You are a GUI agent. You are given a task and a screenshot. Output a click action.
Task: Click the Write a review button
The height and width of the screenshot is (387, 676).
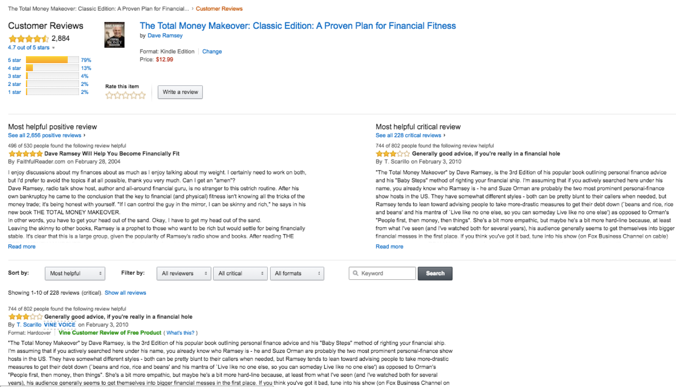180,92
